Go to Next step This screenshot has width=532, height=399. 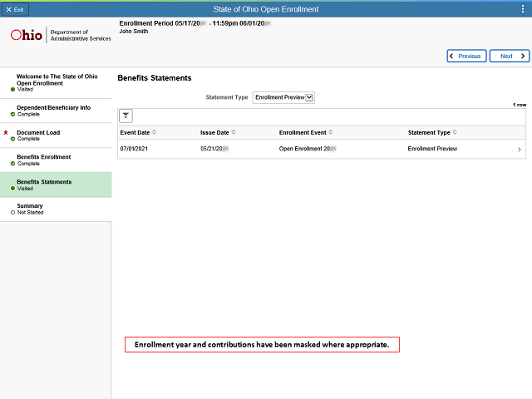[509, 56]
